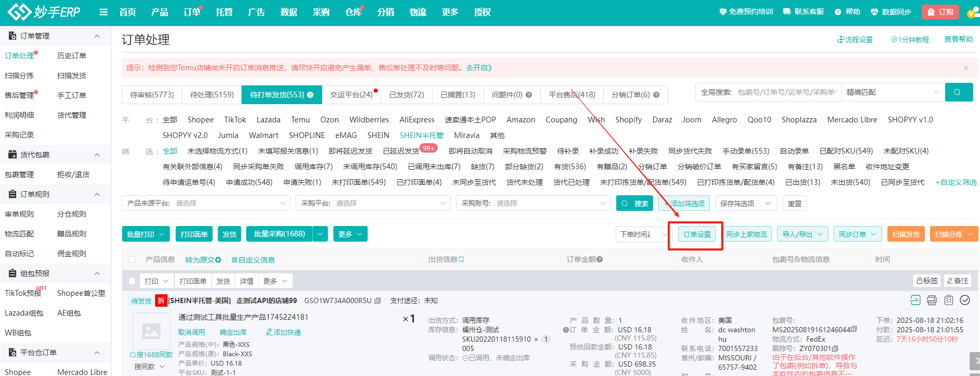Viewport: 980px width, 376px height.
Task: Tick the checkbox beside the 打印 dropdown row
Action: click(132, 281)
